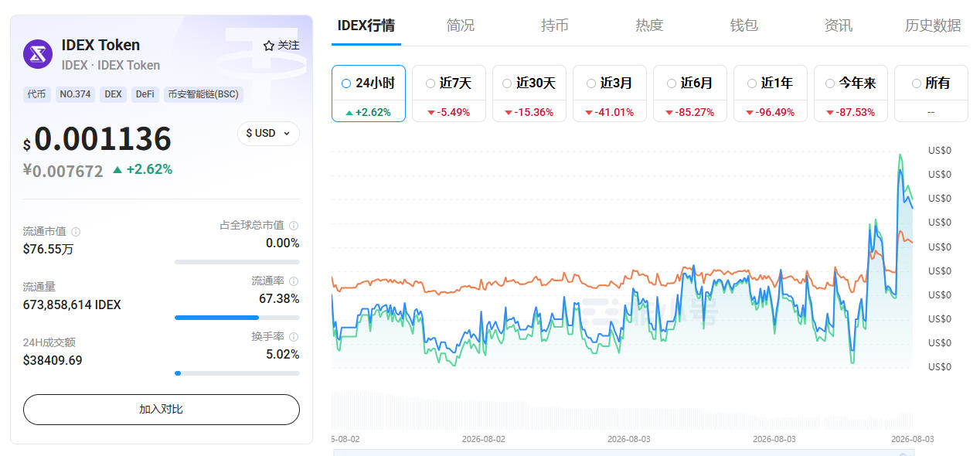The image size is (980, 456).
Task: Select the 所有 time range radio
Action: coord(917,83)
